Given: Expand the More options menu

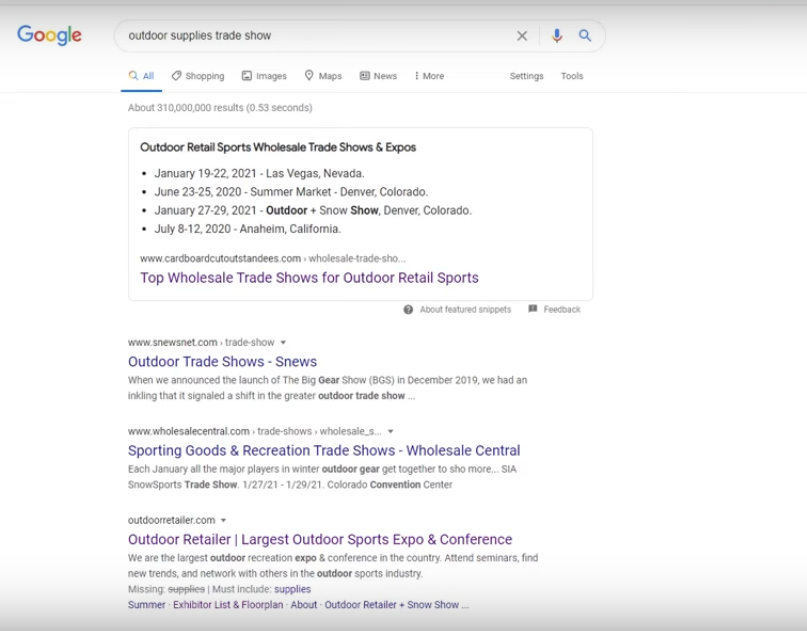Looking at the screenshot, I should [x=429, y=76].
